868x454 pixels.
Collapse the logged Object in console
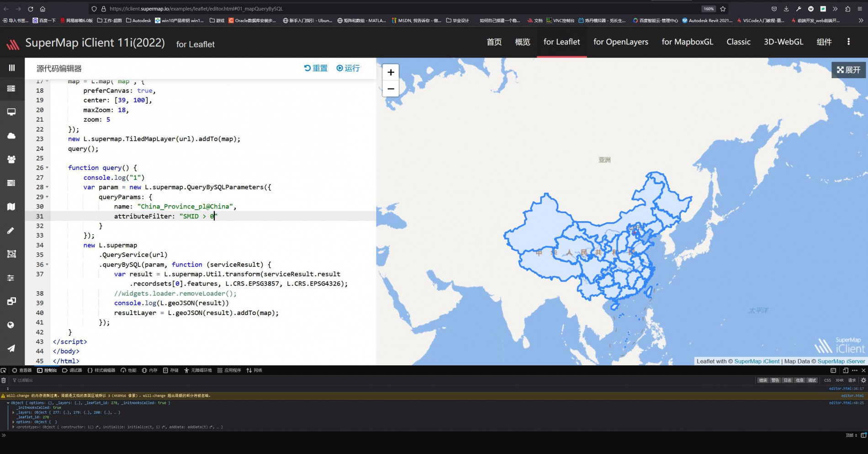tap(8, 403)
